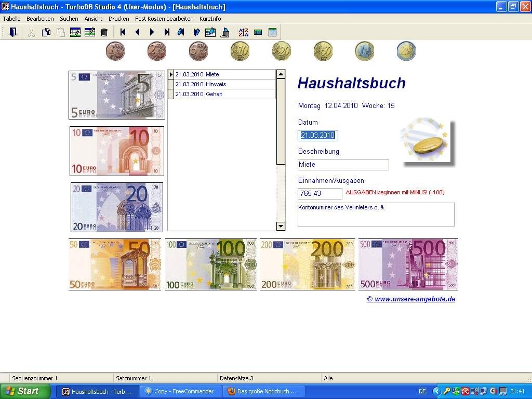Switch to Das große Notizbuch taskbar button
This screenshot has width=532, height=399.
click(x=263, y=391)
